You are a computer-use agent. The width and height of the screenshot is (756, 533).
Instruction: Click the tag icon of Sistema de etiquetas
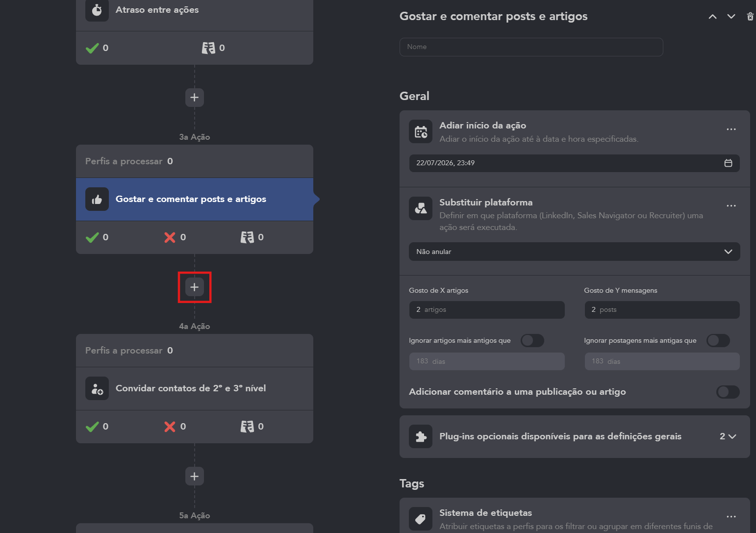(421, 519)
